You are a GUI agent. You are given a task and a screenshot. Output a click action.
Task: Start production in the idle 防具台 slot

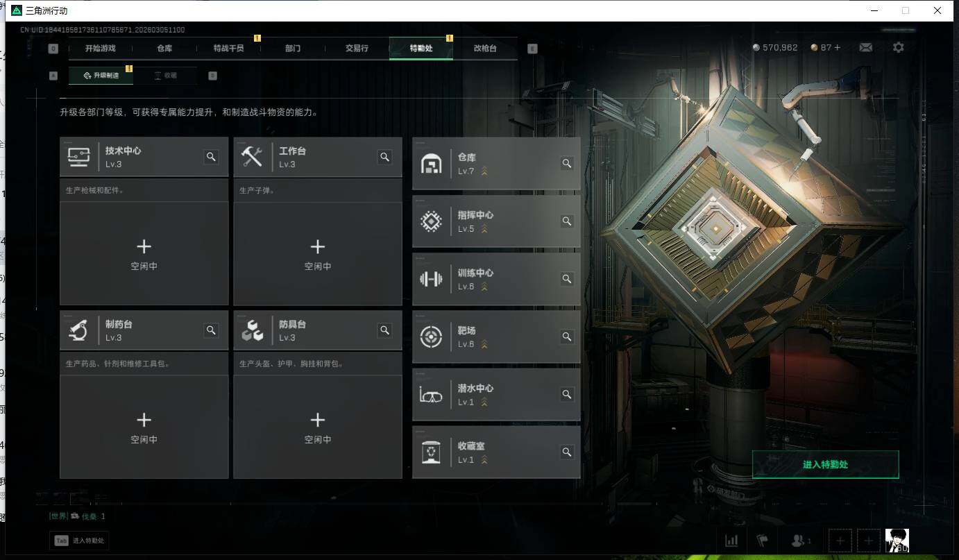click(318, 427)
